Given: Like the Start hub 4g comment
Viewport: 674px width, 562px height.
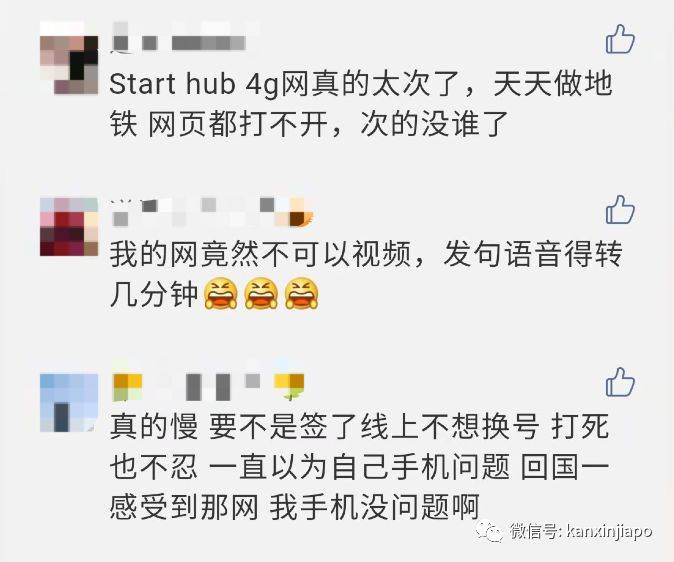Looking at the screenshot, I should 620,39.
